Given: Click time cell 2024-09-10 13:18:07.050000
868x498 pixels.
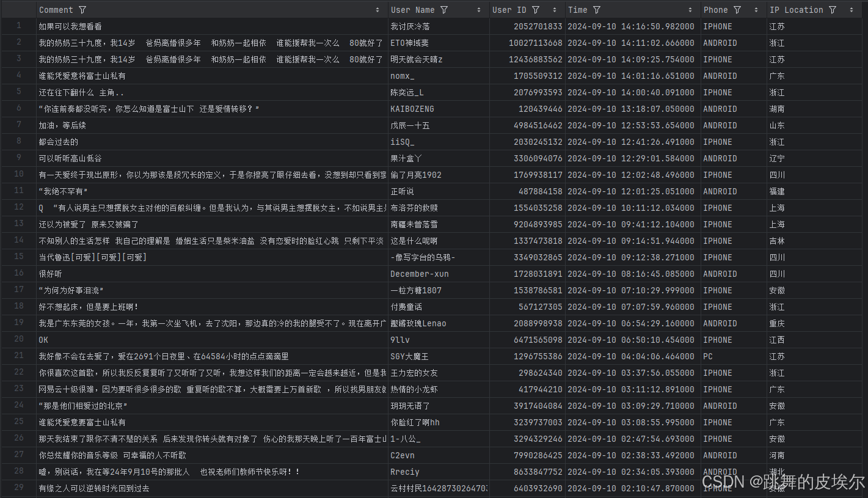Looking at the screenshot, I should [x=633, y=109].
